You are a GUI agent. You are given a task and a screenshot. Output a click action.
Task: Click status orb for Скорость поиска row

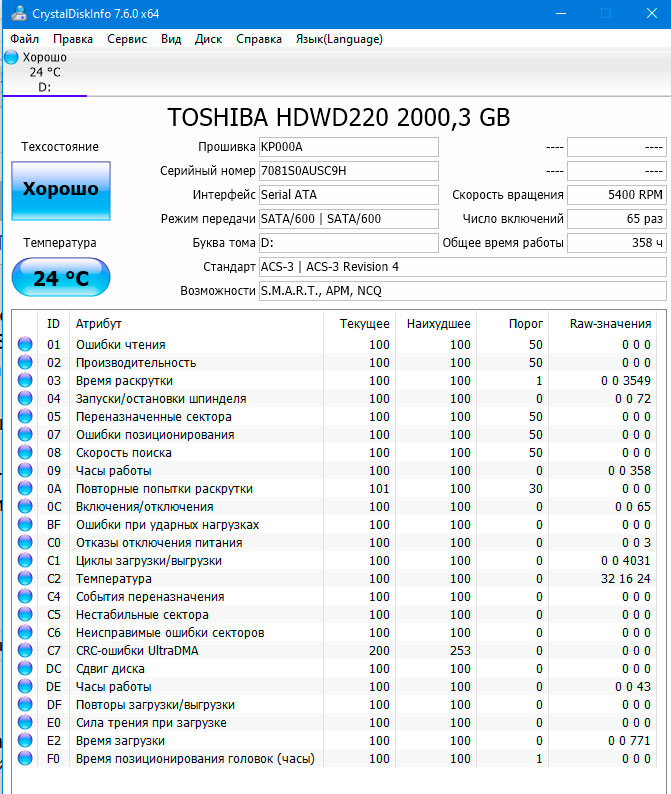pyautogui.click(x=25, y=452)
